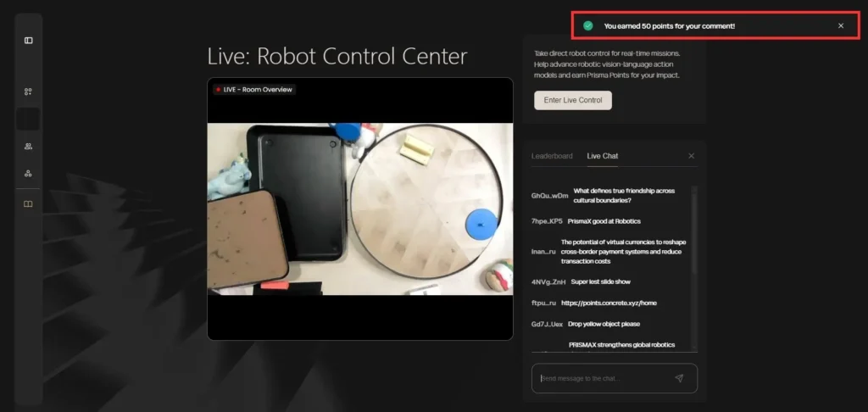Click the green success checkmark in notification

click(588, 26)
